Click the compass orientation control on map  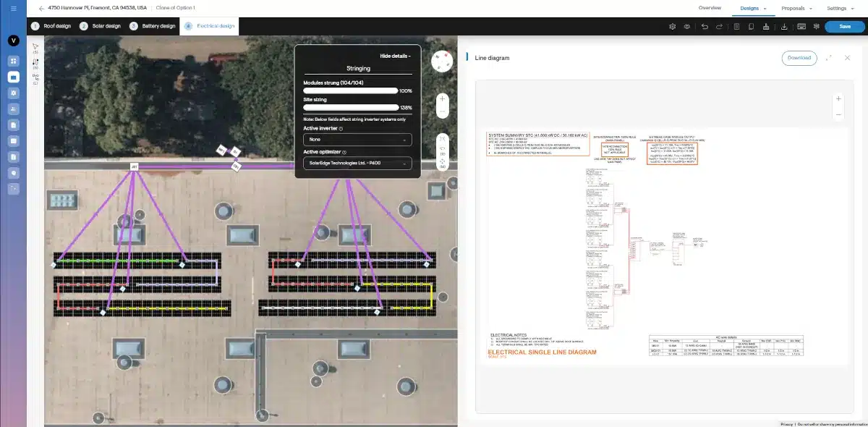(x=442, y=62)
